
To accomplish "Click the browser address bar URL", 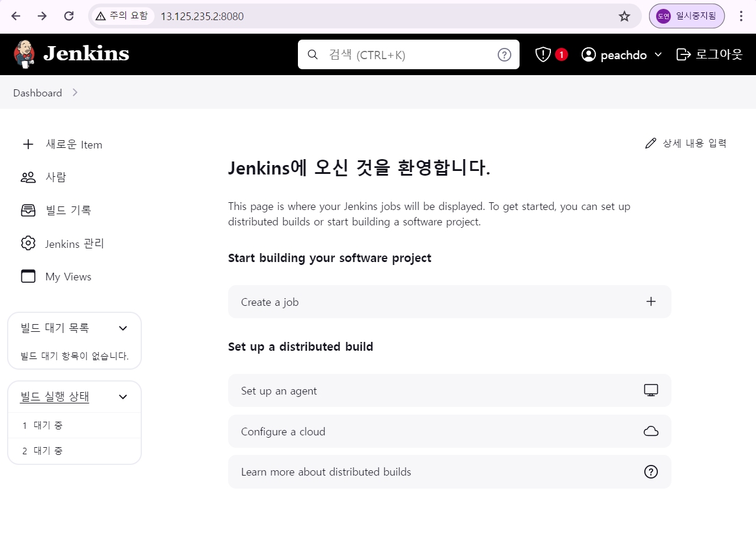I will click(202, 17).
